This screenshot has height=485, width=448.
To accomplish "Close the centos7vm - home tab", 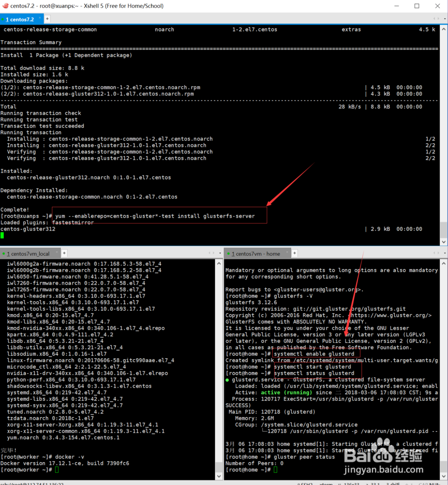I will coord(287,253).
